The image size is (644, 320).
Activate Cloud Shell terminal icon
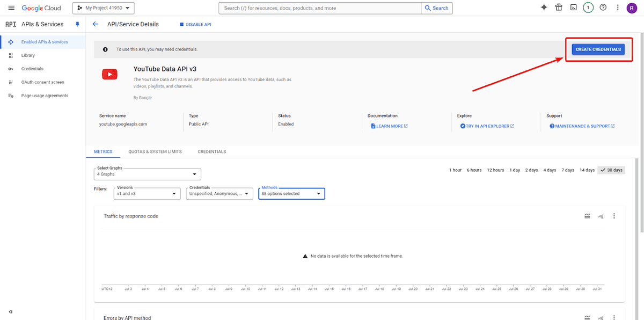pos(573,8)
